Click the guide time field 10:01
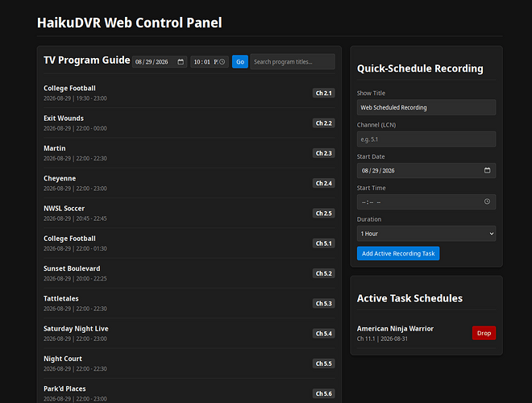This screenshot has width=532, height=403. coord(210,62)
